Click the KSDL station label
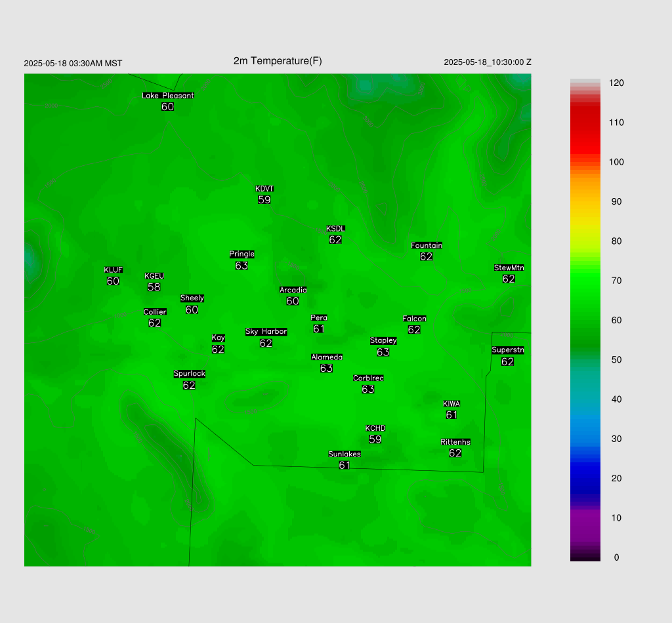Viewport: 672px width, 623px height. (x=335, y=229)
